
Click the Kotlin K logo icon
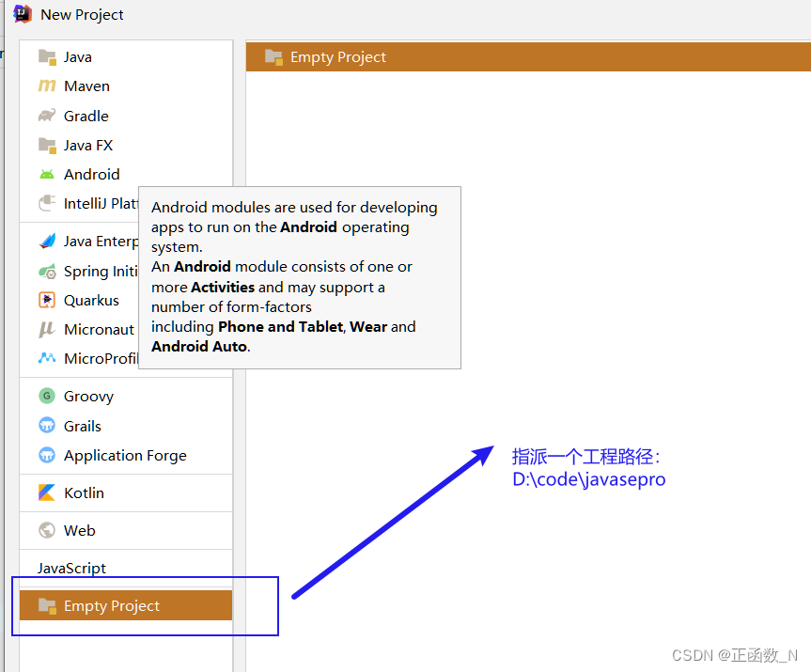tap(47, 492)
